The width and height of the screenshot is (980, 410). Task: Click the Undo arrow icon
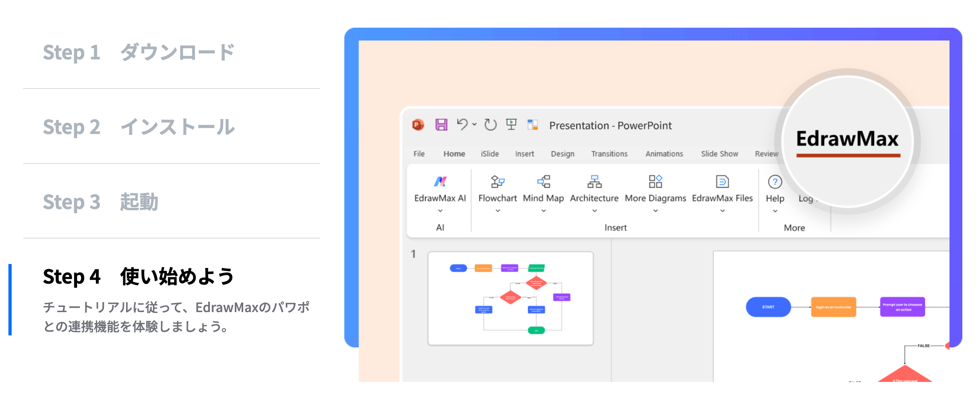(462, 125)
